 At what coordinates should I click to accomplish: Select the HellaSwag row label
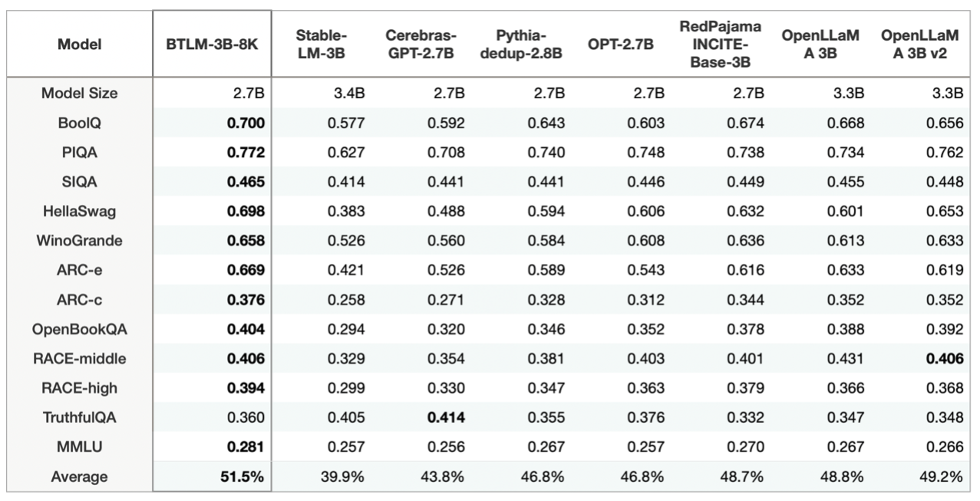pyautogui.click(x=79, y=210)
